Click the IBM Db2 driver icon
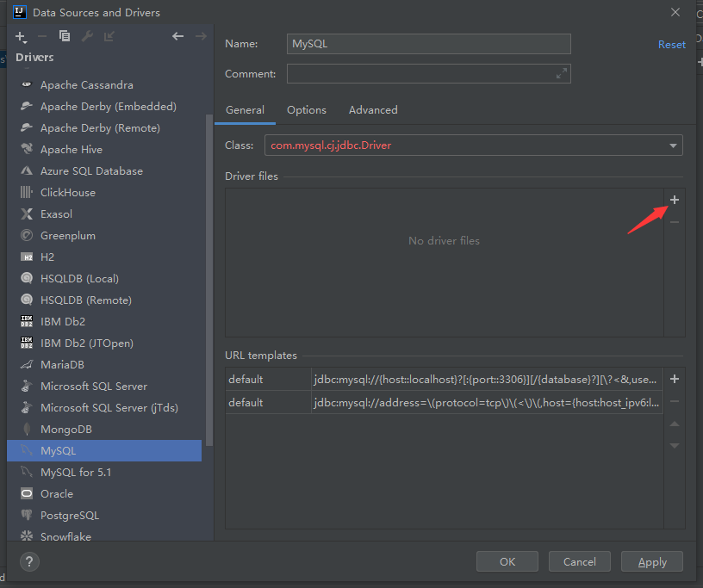Image resolution: width=703 pixels, height=588 pixels. [x=27, y=321]
